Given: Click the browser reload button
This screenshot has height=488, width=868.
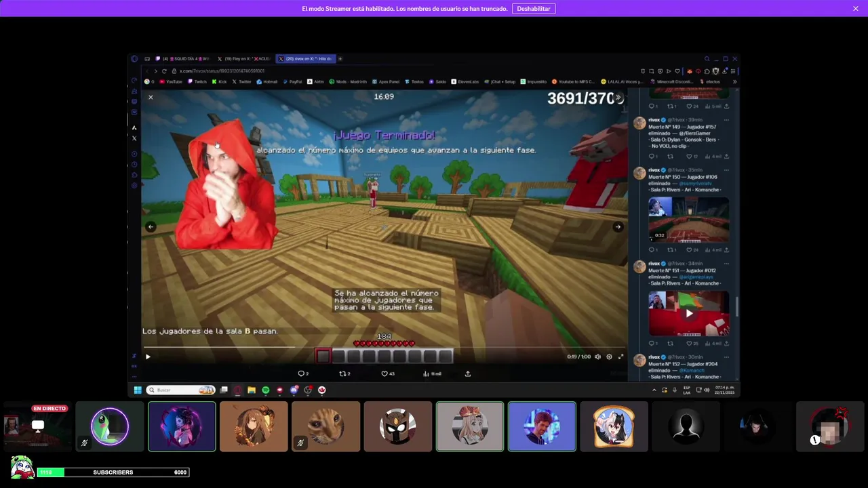Looking at the screenshot, I should pyautogui.click(x=164, y=71).
